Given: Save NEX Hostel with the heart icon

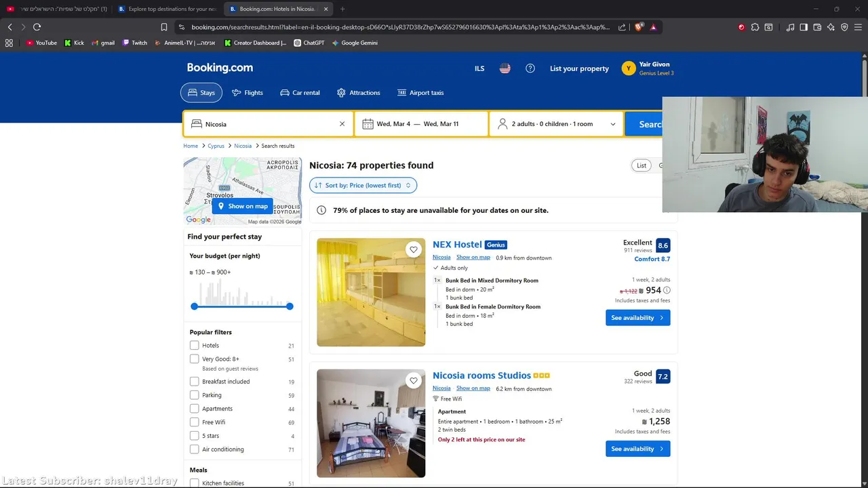Looking at the screenshot, I should pos(414,249).
